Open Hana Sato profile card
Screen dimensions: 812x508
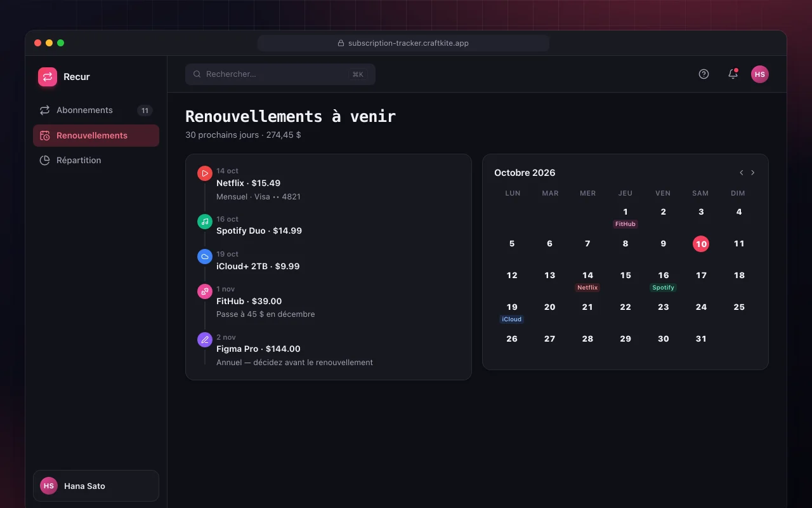(x=96, y=486)
